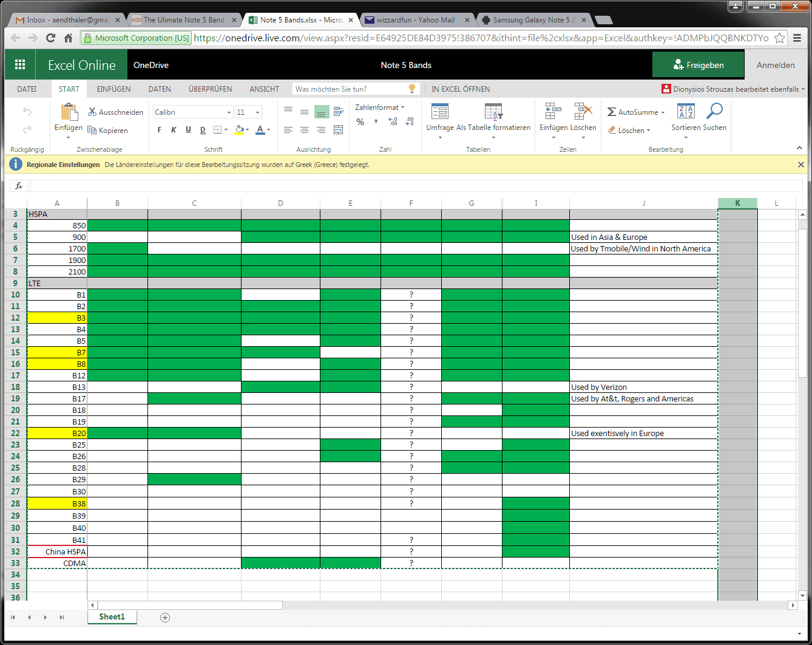
Task: Toggle bottom vertical alignment (highlighted)
Action: click(321, 112)
